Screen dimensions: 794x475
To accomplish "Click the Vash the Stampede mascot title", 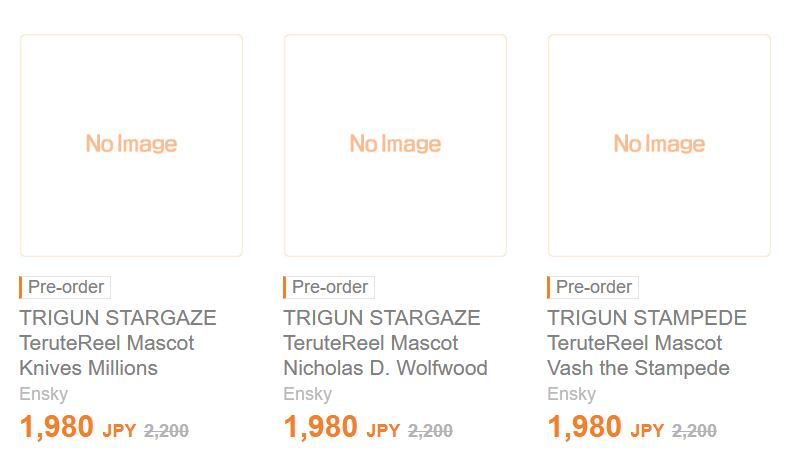I will point(646,343).
